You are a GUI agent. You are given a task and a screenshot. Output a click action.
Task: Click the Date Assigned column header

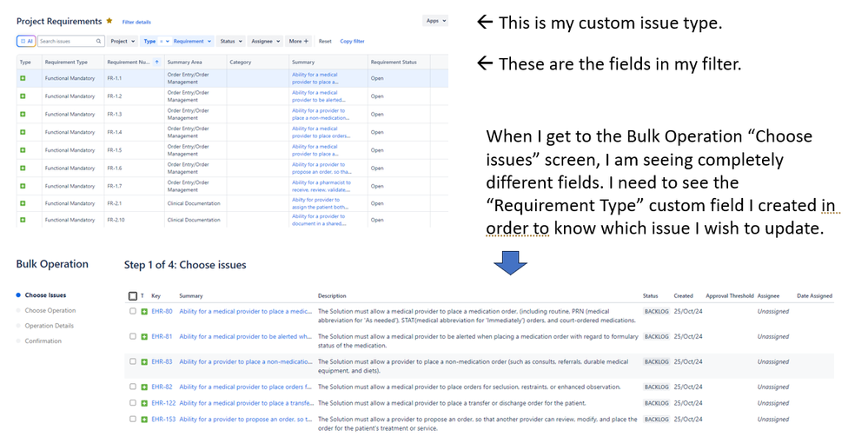pyautogui.click(x=814, y=295)
